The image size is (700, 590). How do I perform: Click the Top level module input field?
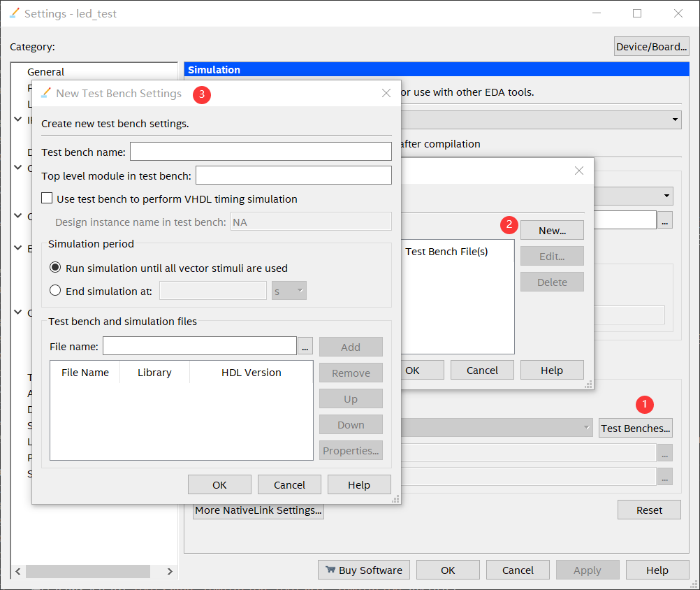(293, 175)
